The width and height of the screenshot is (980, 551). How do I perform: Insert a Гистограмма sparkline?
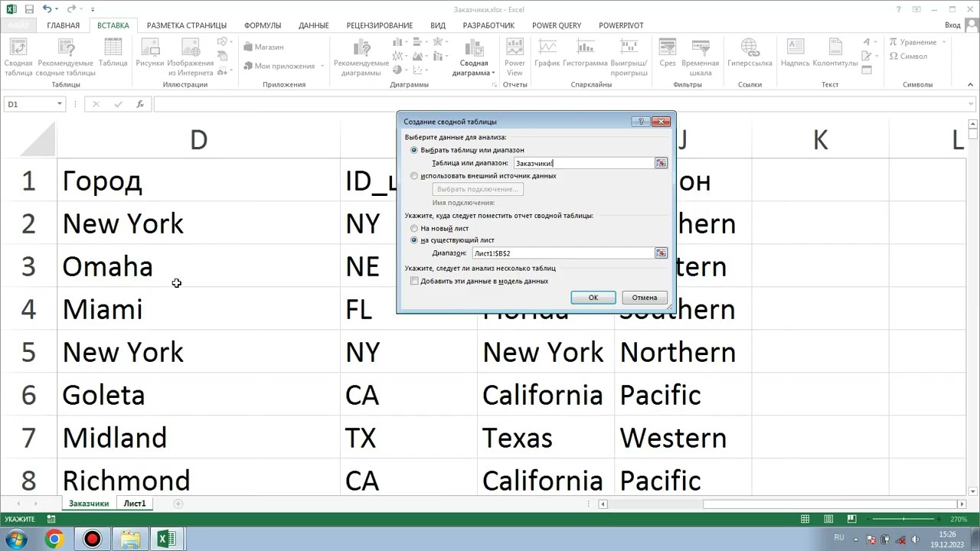[585, 52]
